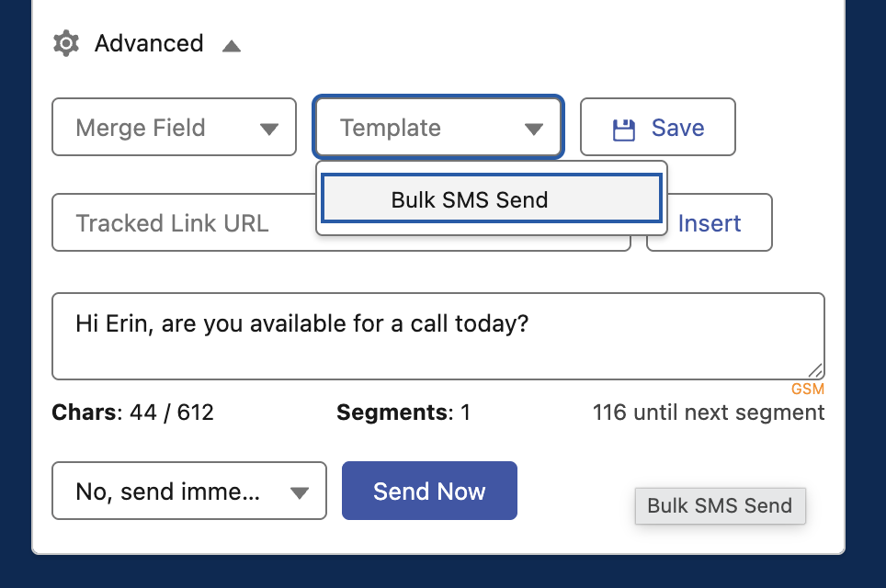The width and height of the screenshot is (886, 588).
Task: Click the Advanced section heading text
Action: pyautogui.click(x=149, y=43)
